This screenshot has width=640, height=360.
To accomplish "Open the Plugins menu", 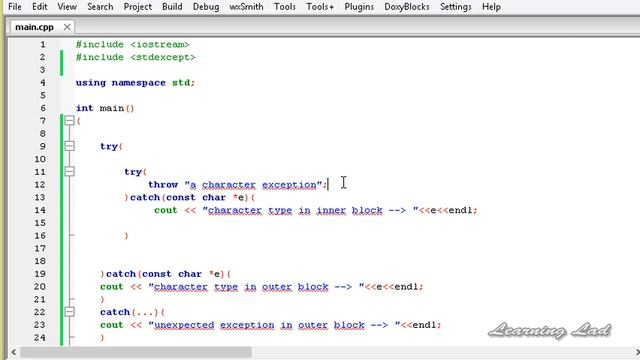I will pos(359,7).
